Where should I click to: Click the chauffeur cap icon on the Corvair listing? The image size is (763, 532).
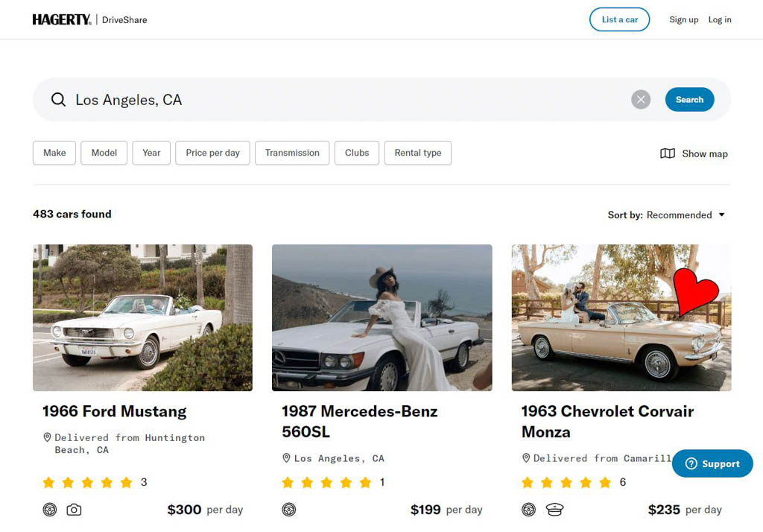tap(555, 510)
